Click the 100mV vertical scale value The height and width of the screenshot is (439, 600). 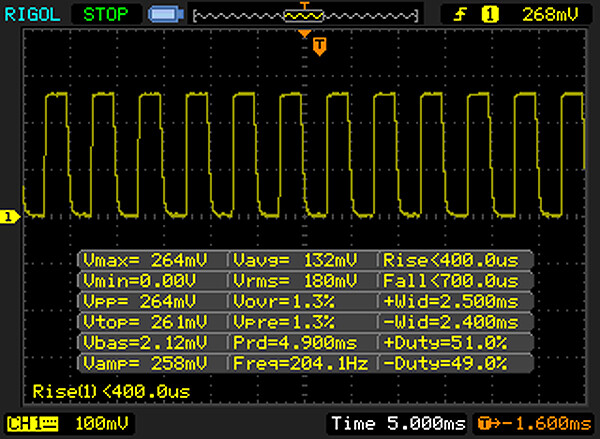(90, 423)
